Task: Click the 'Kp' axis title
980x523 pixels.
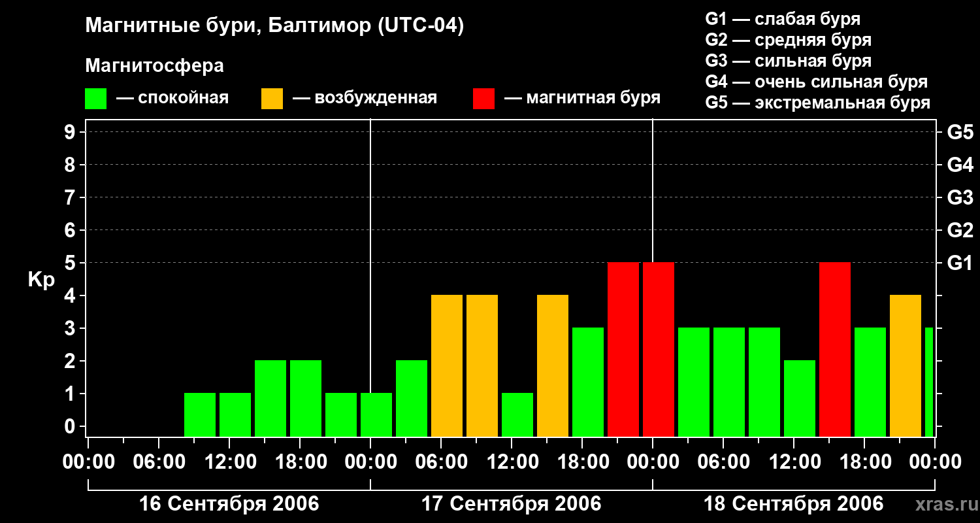Action: click(x=41, y=280)
